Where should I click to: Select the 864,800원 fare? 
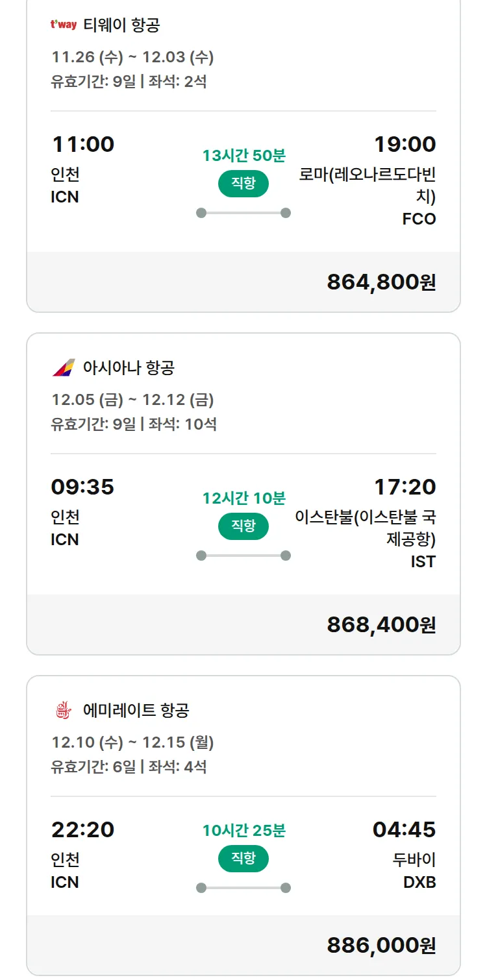381,282
